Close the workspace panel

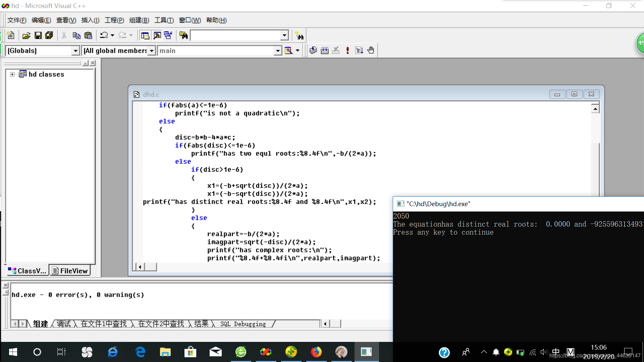click(x=93, y=63)
